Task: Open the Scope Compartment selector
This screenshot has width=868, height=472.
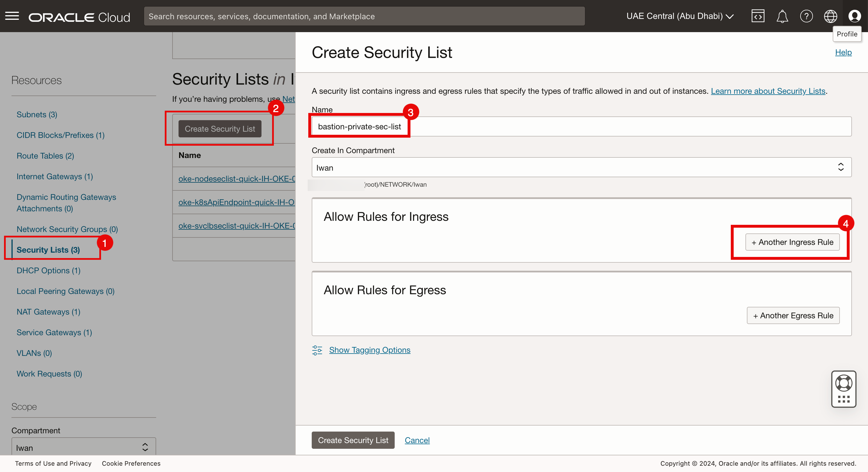Action: pyautogui.click(x=84, y=447)
